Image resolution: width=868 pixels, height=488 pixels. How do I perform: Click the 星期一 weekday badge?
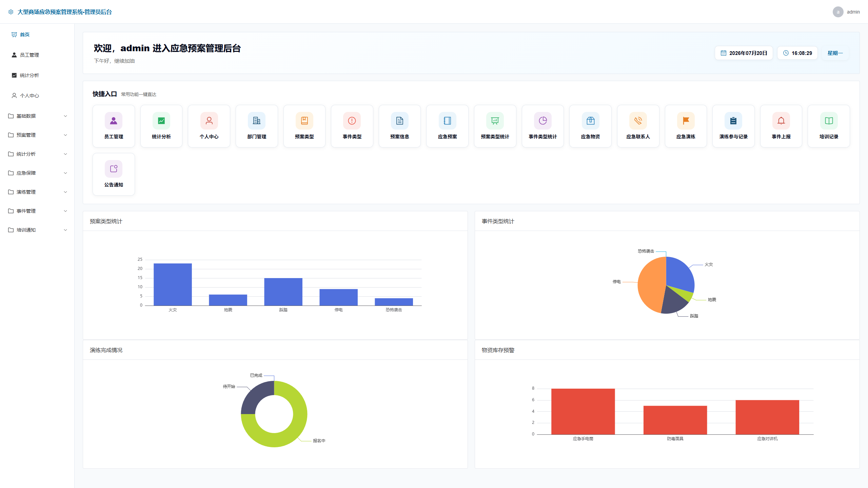point(835,53)
